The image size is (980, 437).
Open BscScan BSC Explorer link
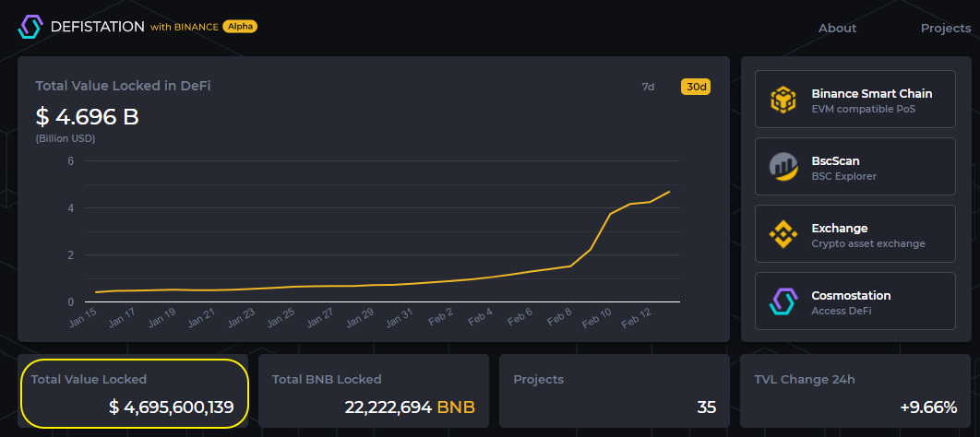click(855, 166)
